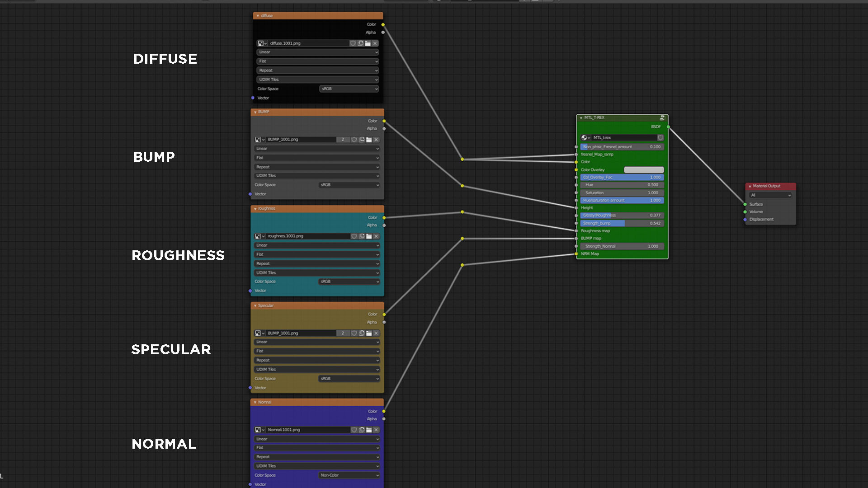The image size is (868, 488).
Task: Open folder icon in Specular node
Action: pyautogui.click(x=369, y=333)
